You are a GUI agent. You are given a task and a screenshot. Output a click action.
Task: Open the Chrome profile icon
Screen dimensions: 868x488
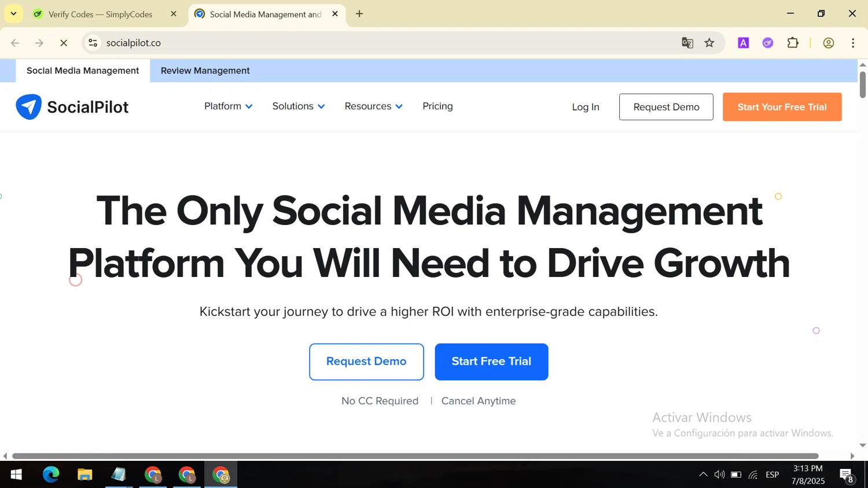coord(829,43)
